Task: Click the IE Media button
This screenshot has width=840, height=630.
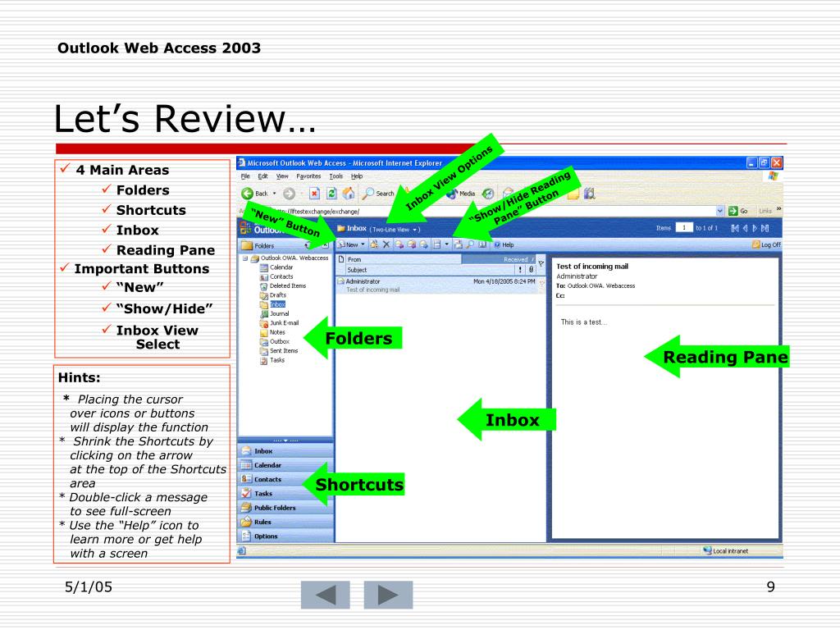Action: click(461, 194)
